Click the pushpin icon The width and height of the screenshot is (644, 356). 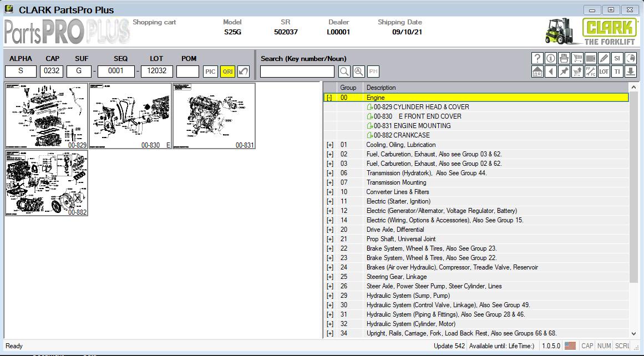pyautogui.click(x=564, y=72)
